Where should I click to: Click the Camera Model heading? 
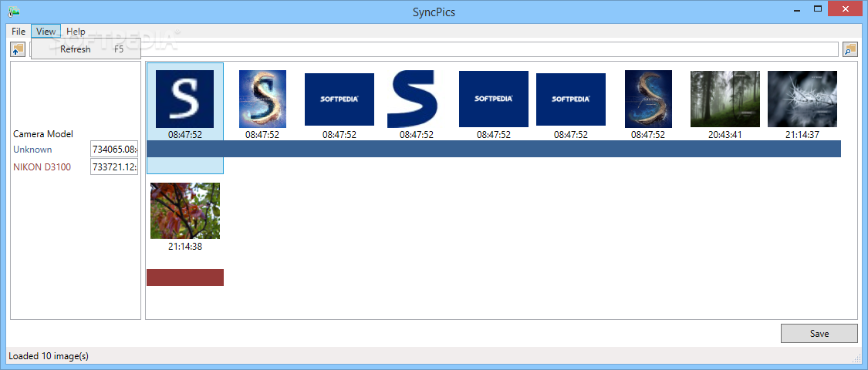pyautogui.click(x=43, y=134)
